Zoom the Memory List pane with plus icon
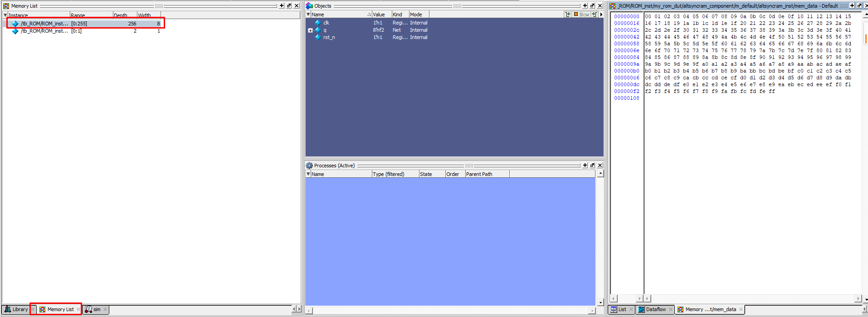Screen dimensions: 868x317 (282, 6)
